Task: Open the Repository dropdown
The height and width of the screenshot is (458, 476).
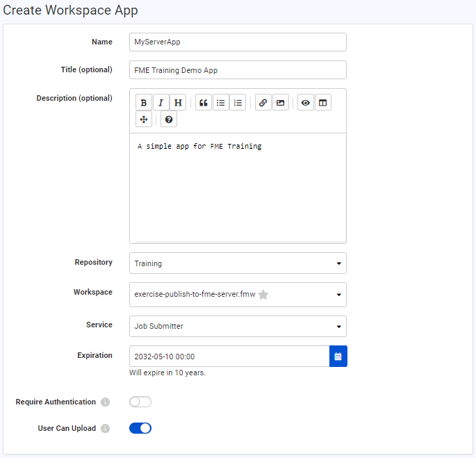Action: click(x=238, y=263)
